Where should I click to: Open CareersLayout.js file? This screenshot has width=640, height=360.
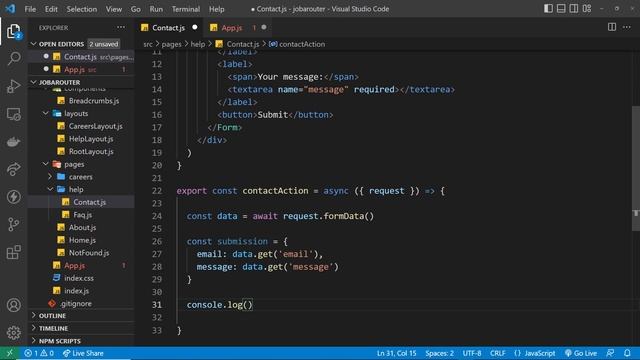pyautogui.click(x=96, y=126)
